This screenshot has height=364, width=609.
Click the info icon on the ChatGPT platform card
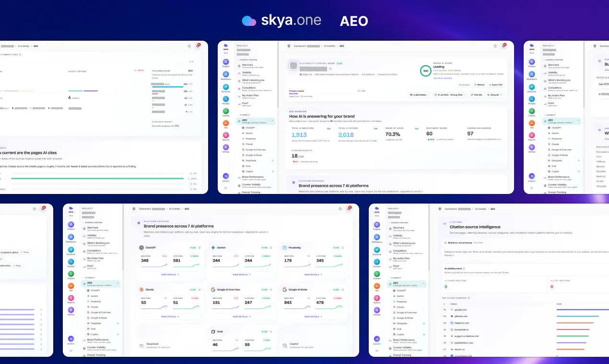coord(199,248)
